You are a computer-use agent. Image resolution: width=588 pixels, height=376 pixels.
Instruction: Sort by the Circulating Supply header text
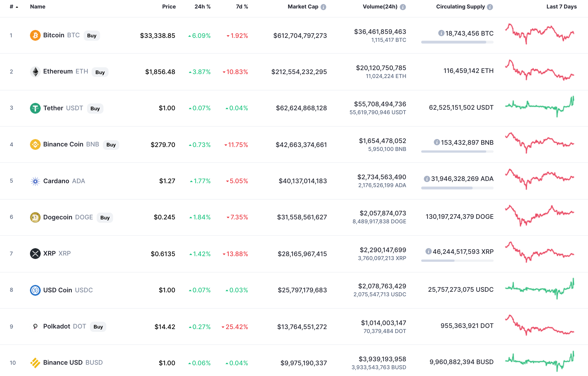(460, 7)
